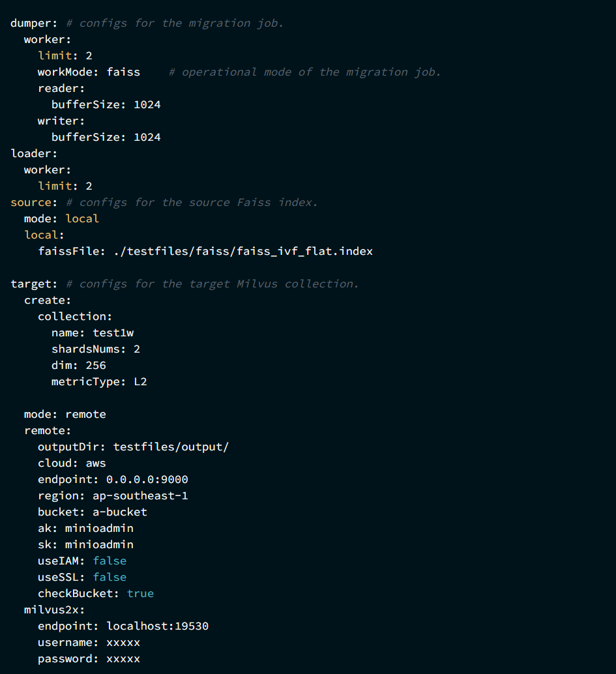The width and height of the screenshot is (616, 674).
Task: Click the region value "ap-southeast-1"
Action: click(141, 495)
